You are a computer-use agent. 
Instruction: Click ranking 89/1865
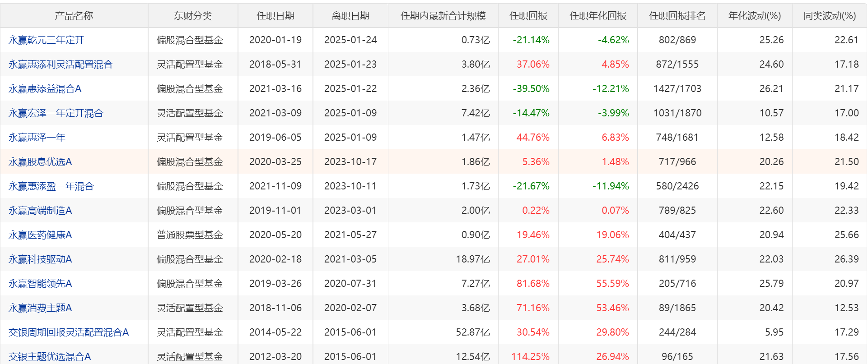pos(677,308)
